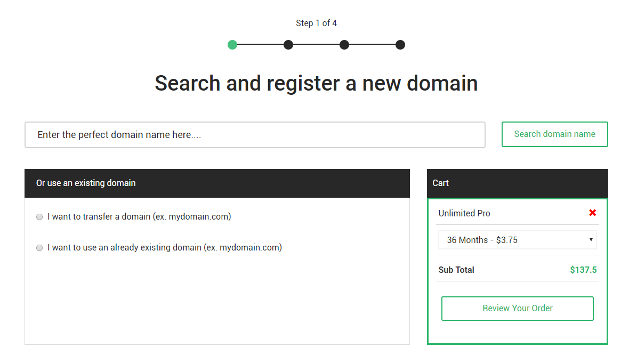Select the transfer a domain radio option
Image resolution: width=637 pixels, height=364 pixels.
(39, 217)
